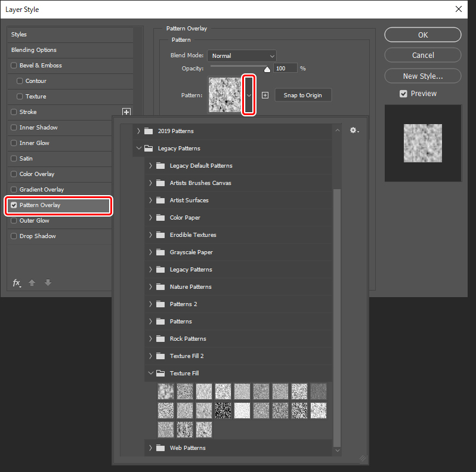Click the Opacity slider handle
Viewport: 476px width, 472px height.
pyautogui.click(x=267, y=69)
